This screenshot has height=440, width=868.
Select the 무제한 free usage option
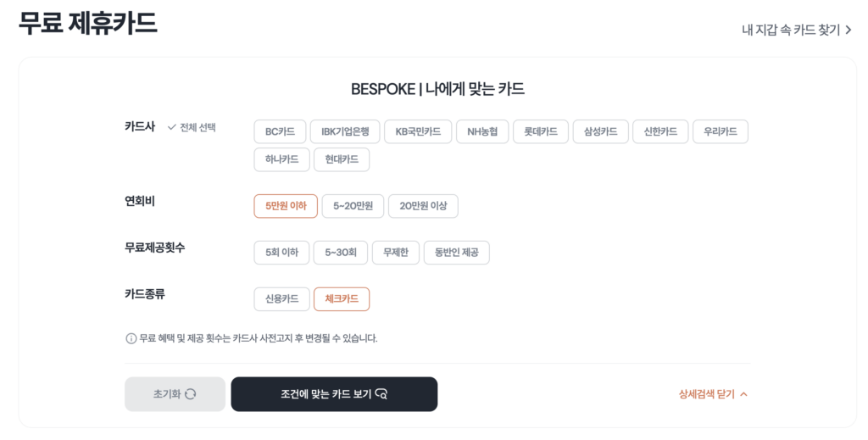(x=395, y=253)
